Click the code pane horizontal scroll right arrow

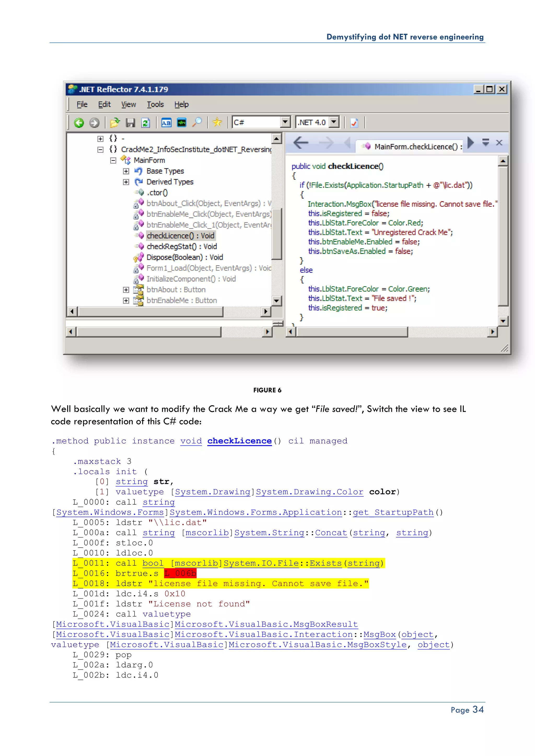[492, 332]
